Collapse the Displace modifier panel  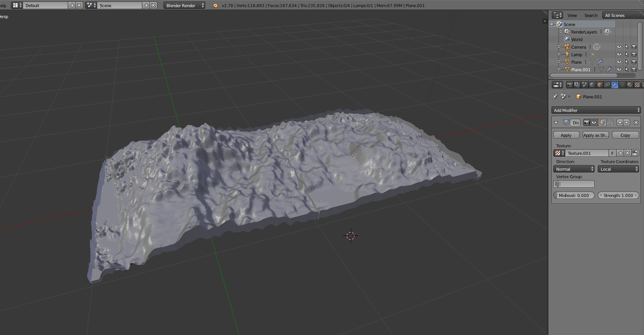tap(556, 122)
